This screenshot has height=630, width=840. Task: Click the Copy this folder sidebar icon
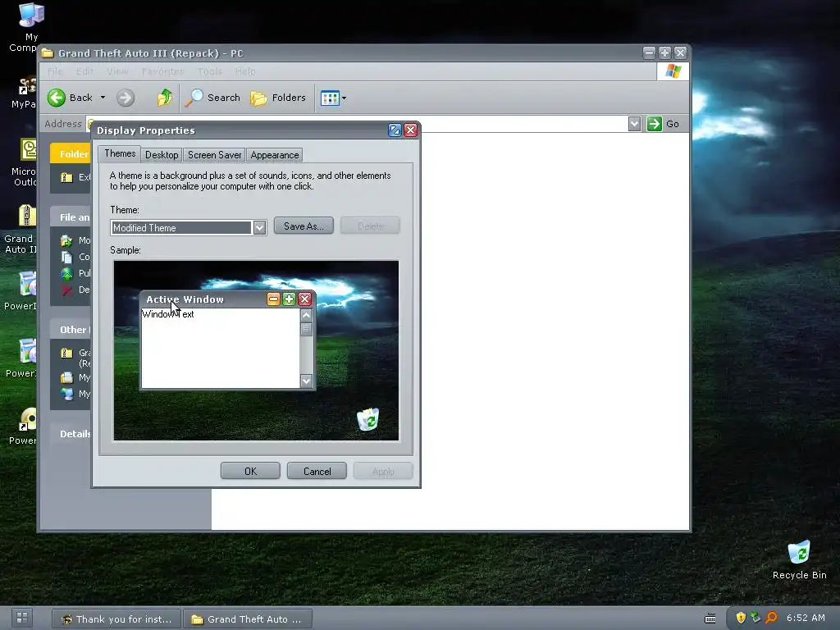point(66,257)
